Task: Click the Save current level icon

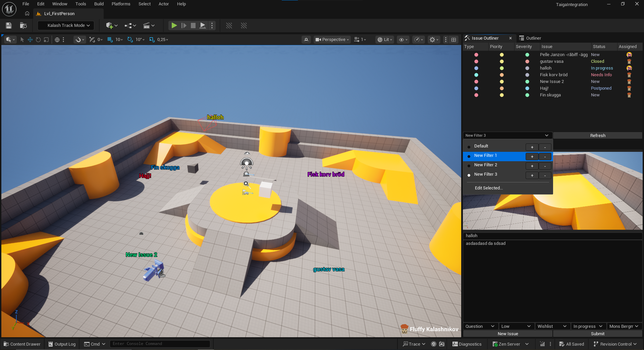Action: click(9, 26)
